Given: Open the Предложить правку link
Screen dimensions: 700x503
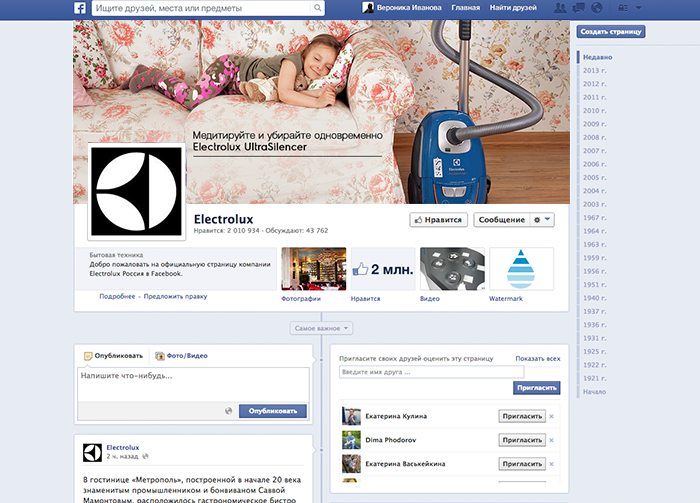Looking at the screenshot, I should (x=175, y=296).
